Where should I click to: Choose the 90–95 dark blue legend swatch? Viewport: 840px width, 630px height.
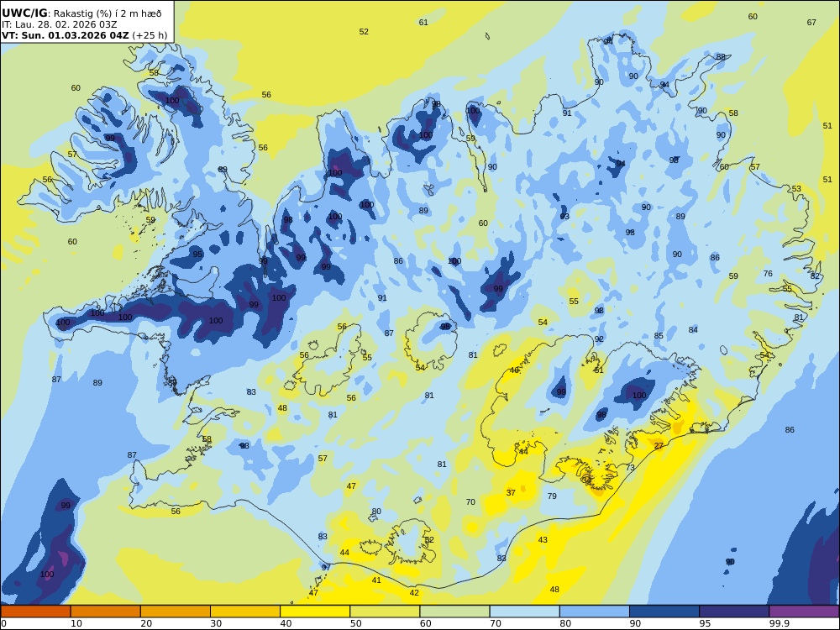click(664, 612)
